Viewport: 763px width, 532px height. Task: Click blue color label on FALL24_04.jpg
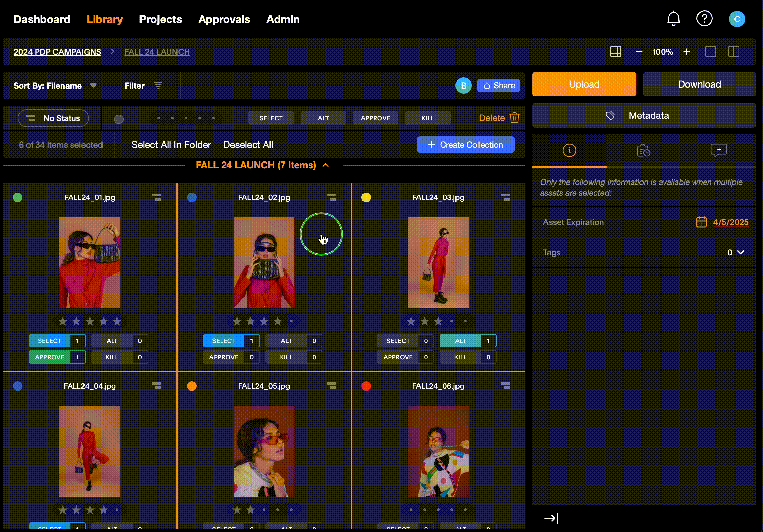click(18, 386)
